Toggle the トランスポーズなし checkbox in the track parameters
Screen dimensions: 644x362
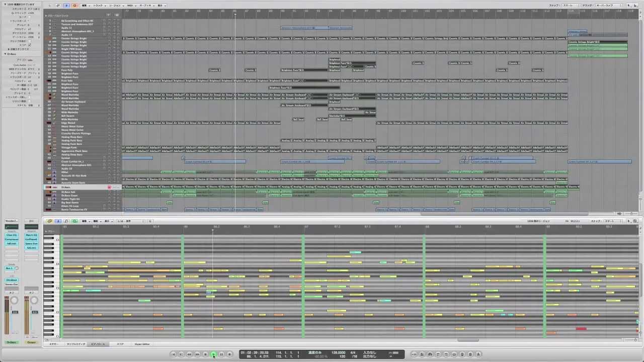pyautogui.click(x=29, y=97)
